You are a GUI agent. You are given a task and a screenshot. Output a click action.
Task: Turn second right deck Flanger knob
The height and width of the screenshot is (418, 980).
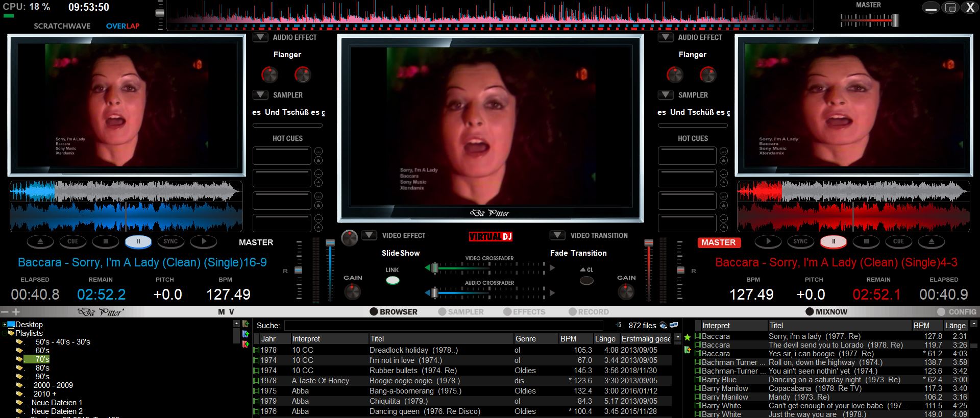(x=708, y=75)
